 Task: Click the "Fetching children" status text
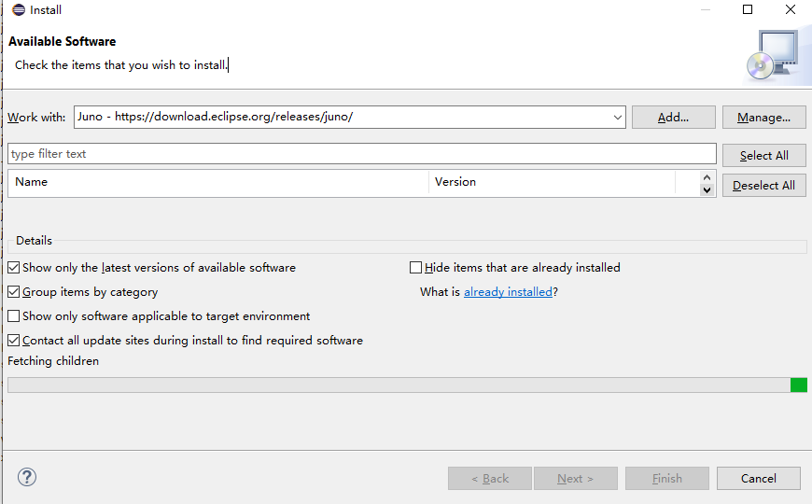click(x=53, y=361)
